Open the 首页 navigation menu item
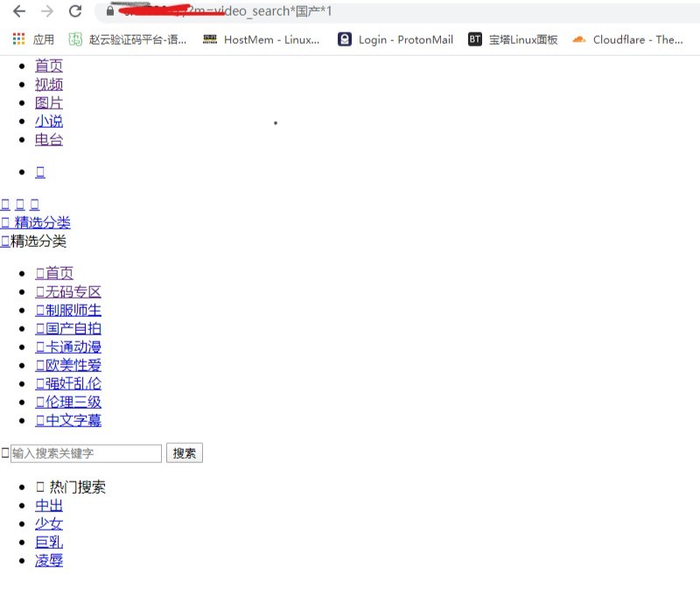The image size is (700, 611). [48, 66]
